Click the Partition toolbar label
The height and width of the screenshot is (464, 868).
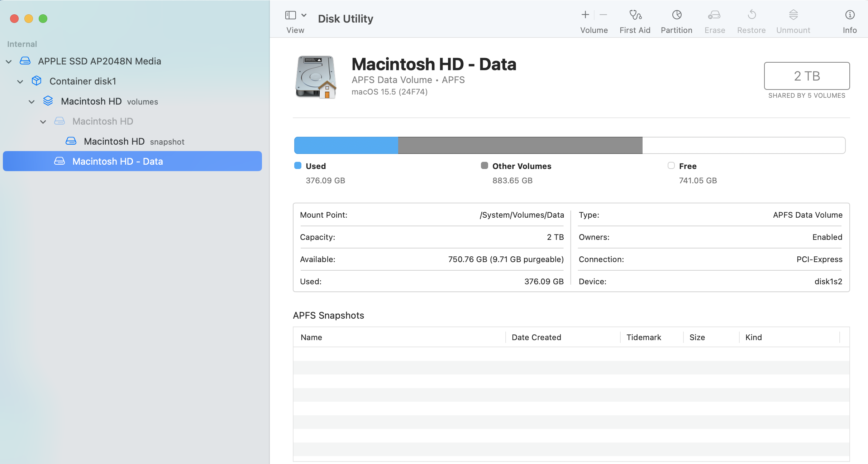(677, 30)
